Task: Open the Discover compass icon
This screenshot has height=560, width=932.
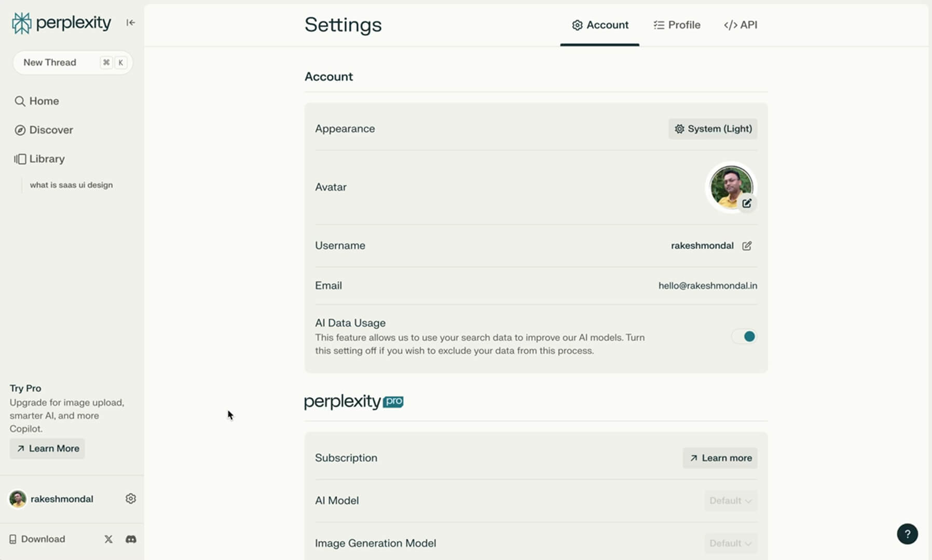Action: [x=20, y=130]
